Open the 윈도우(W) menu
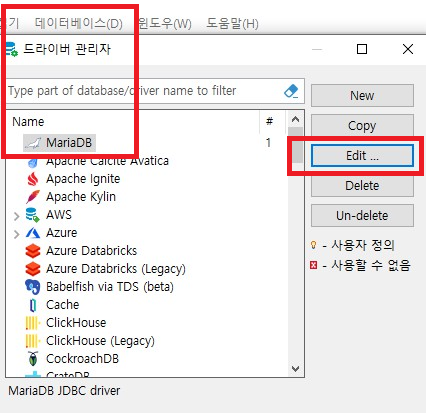 pos(165,23)
